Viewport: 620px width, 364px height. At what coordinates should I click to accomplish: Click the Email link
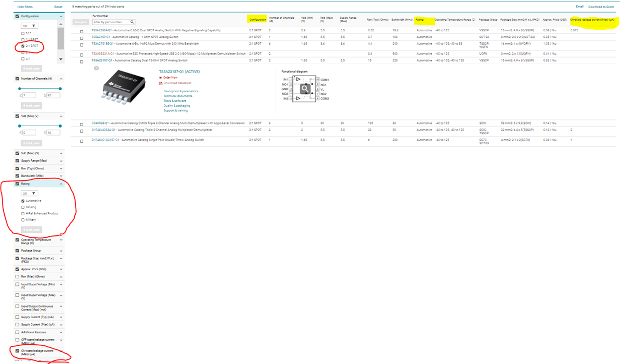pyautogui.click(x=580, y=7)
